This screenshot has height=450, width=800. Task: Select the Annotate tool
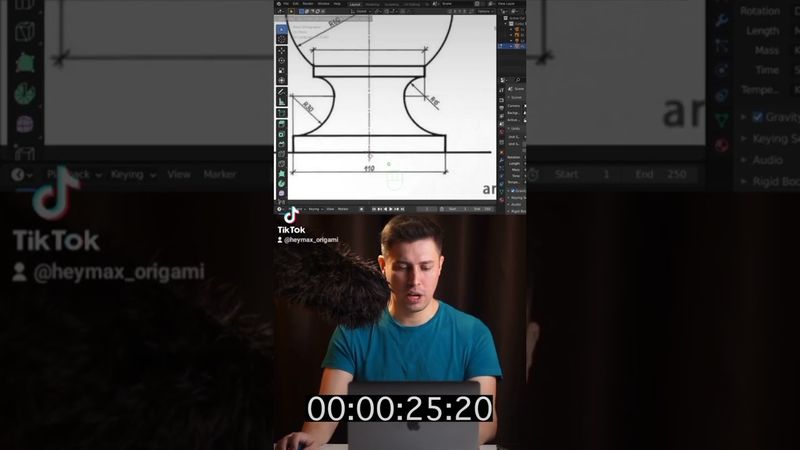(x=282, y=92)
